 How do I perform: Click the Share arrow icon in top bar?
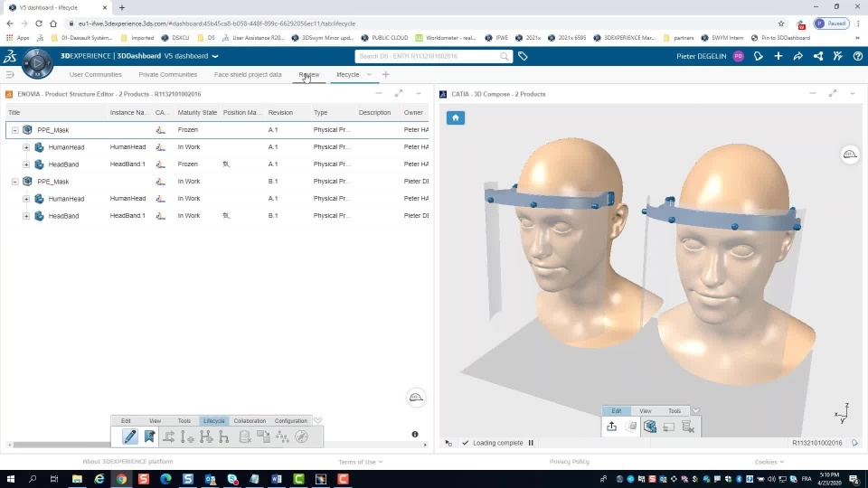pyautogui.click(x=798, y=56)
